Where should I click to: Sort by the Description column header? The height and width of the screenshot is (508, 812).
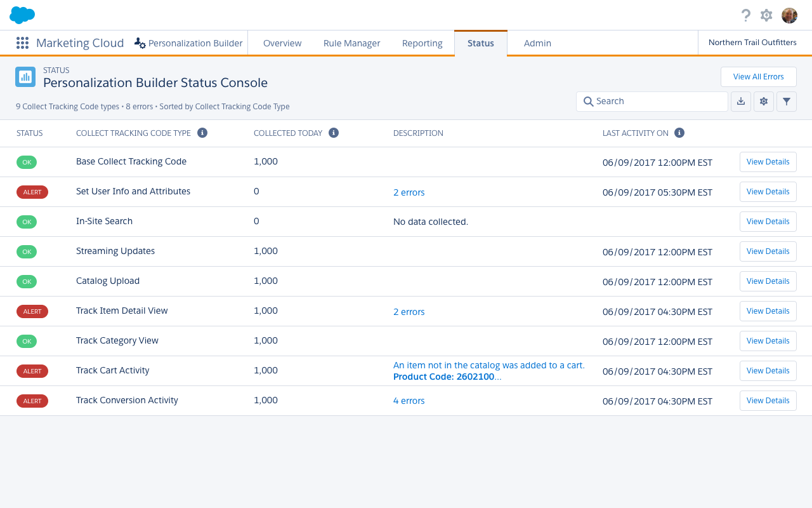[x=418, y=133]
